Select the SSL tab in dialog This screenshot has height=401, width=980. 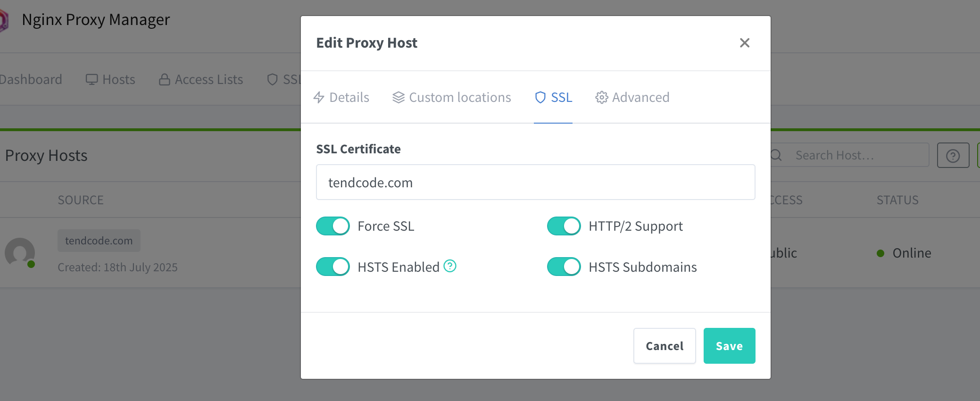click(553, 97)
